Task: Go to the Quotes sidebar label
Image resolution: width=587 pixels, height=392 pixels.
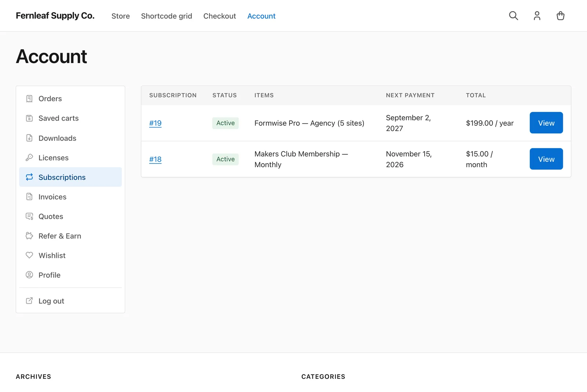Action: [x=51, y=216]
